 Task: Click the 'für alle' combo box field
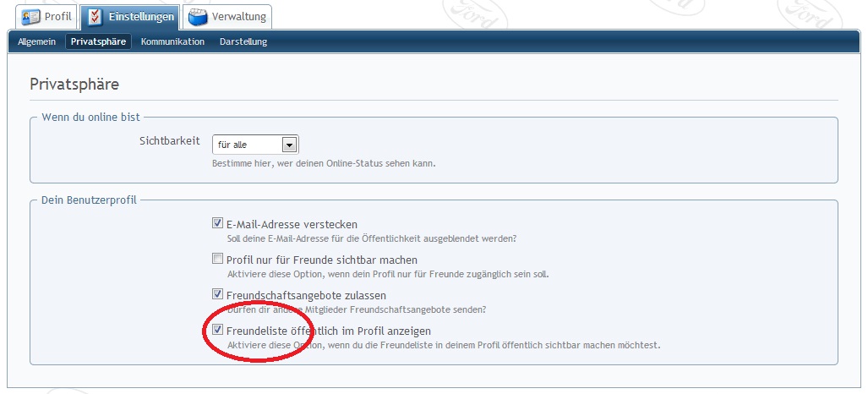[x=247, y=145]
